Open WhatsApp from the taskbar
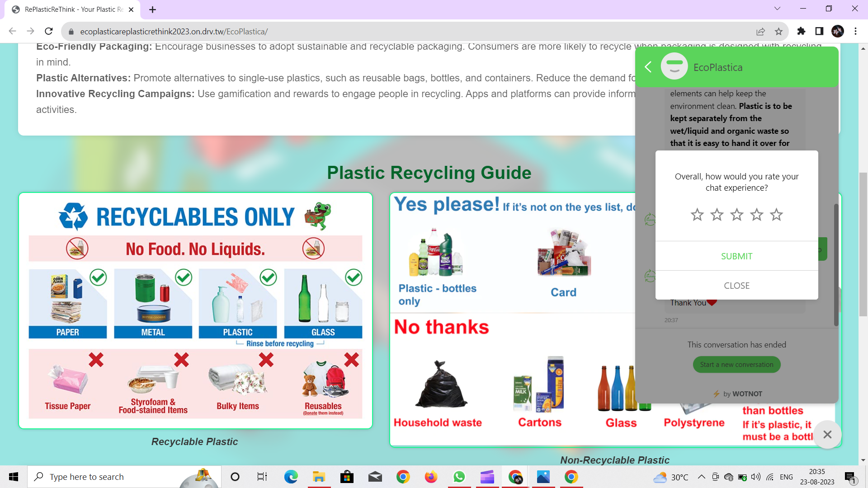 459,477
